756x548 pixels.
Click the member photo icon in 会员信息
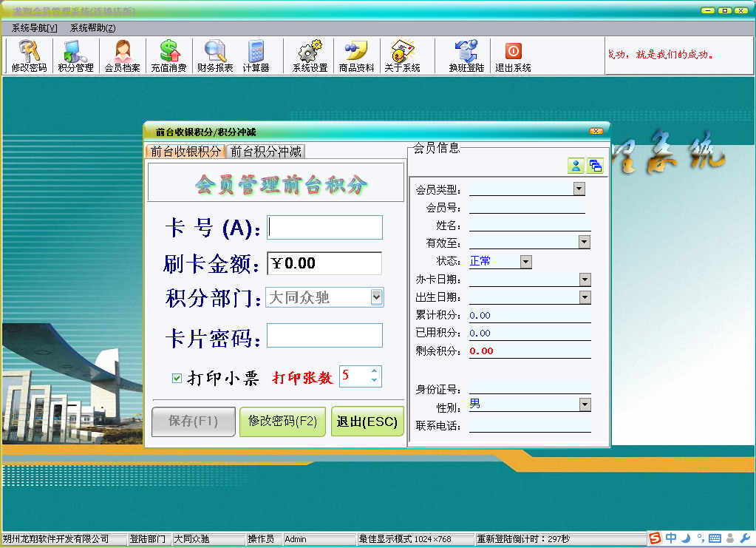576,166
